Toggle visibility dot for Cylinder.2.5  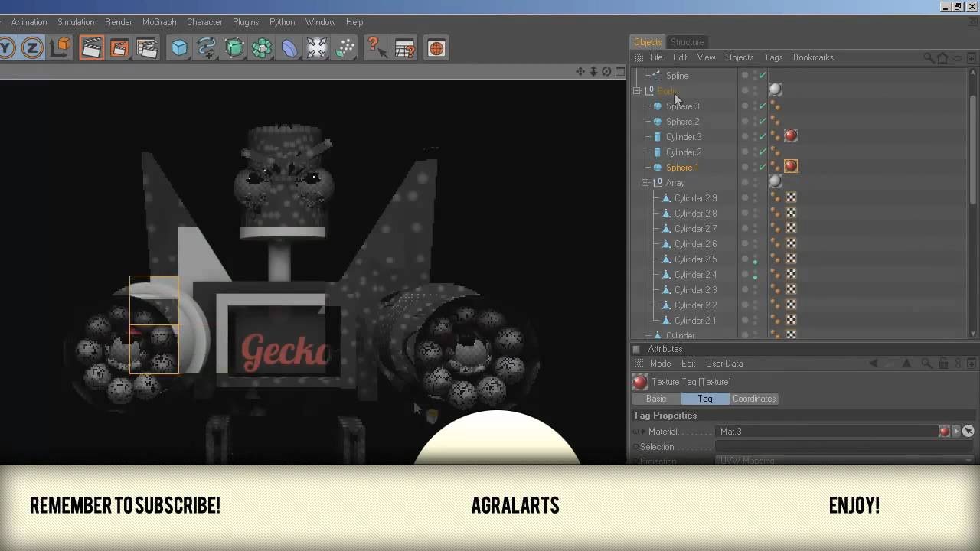755,262
